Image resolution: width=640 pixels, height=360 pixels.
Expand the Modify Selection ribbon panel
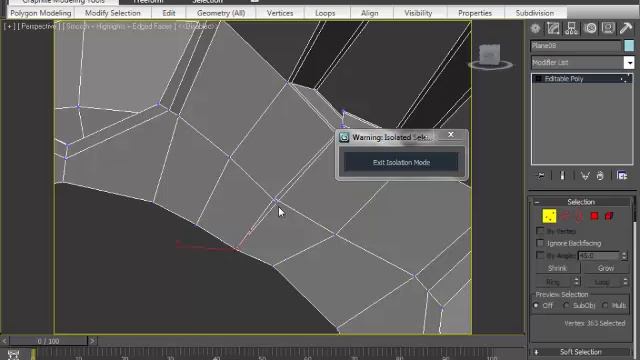[113, 13]
